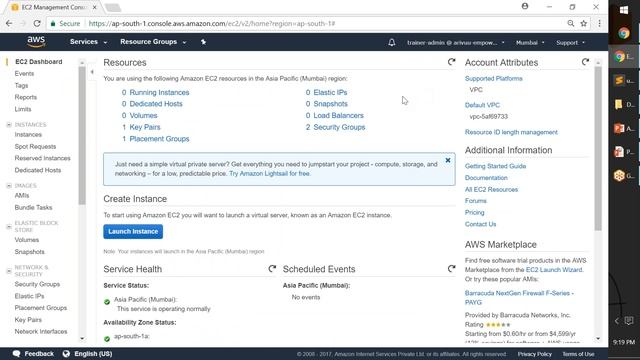Open Supported Platforms link
This screenshot has width=640, height=360.
(x=493, y=78)
